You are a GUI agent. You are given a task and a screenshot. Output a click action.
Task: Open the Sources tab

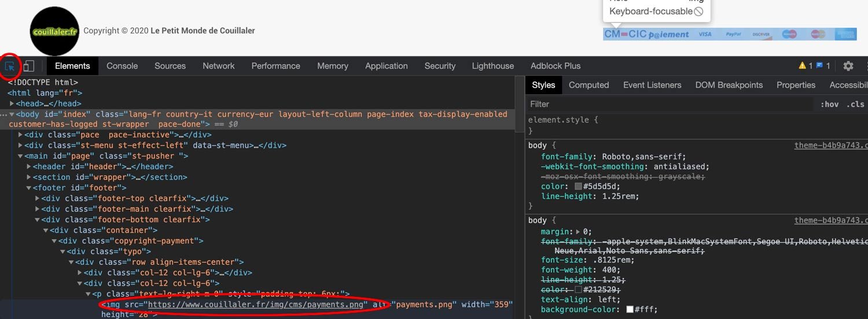pos(170,66)
